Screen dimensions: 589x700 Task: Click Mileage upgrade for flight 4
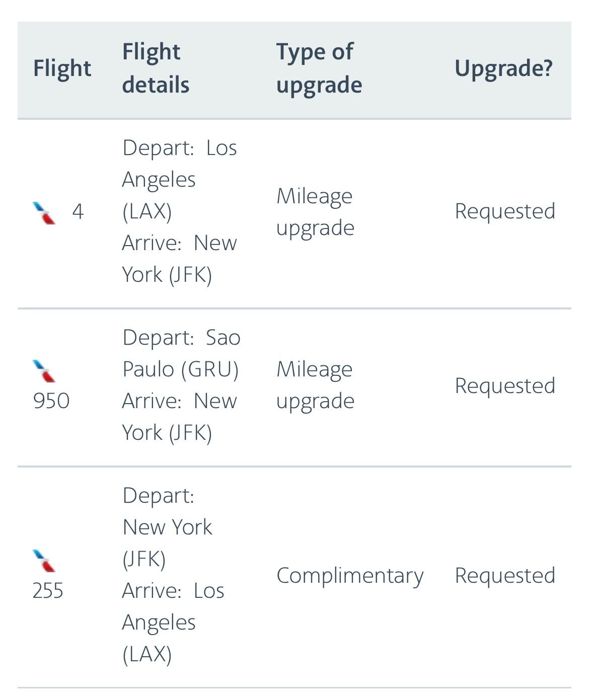(x=315, y=212)
